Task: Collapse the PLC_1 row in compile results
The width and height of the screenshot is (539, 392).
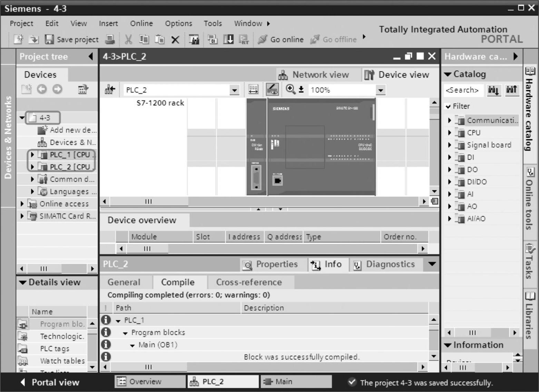Action: (x=118, y=321)
